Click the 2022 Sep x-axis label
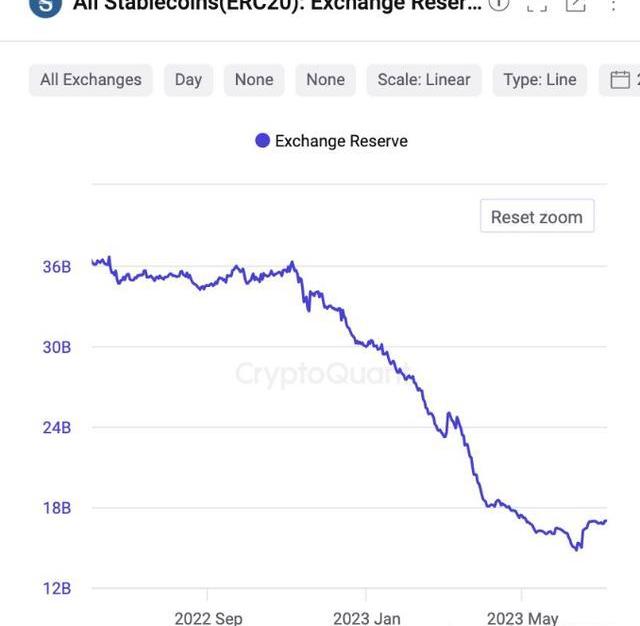640x626 pixels. pyautogui.click(x=207, y=618)
